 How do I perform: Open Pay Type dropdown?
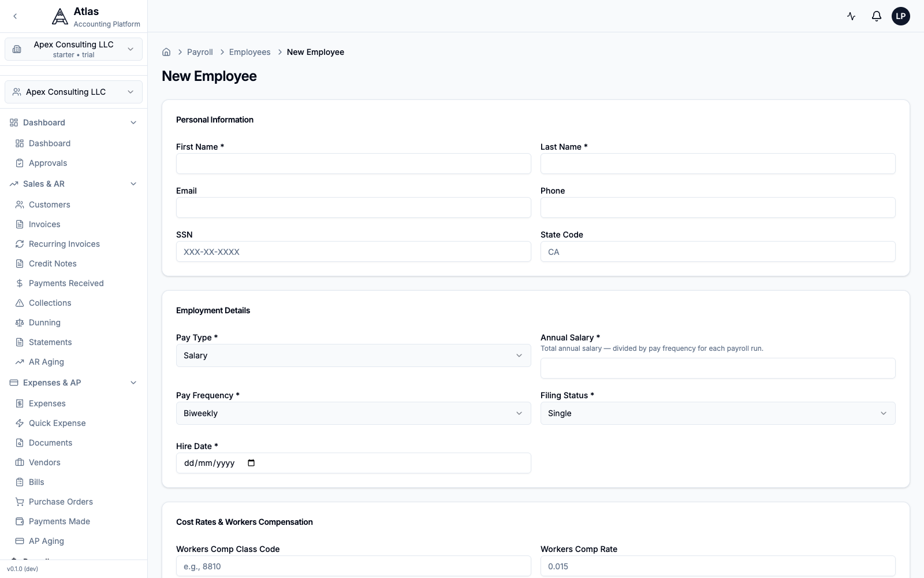pyautogui.click(x=353, y=355)
